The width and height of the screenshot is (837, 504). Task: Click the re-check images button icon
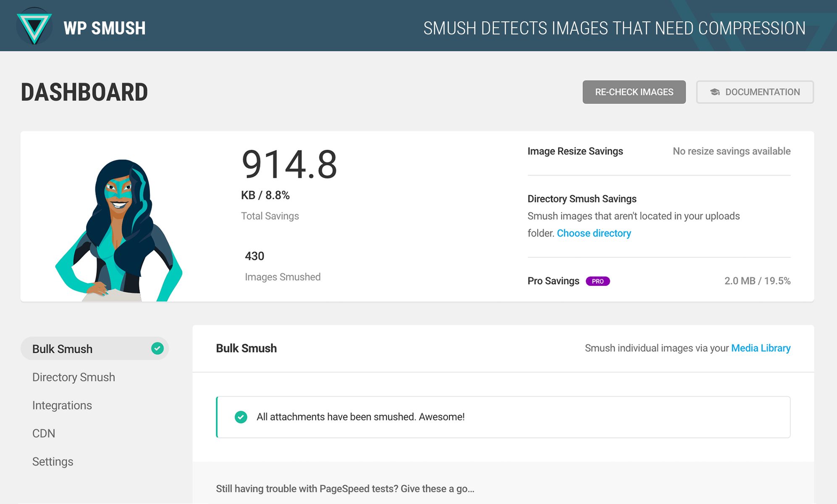(x=634, y=91)
